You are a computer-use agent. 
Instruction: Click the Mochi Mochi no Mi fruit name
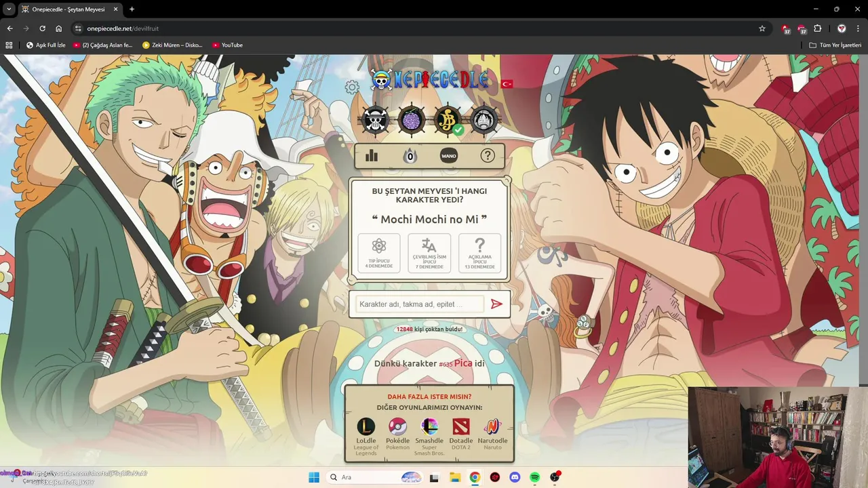429,220
